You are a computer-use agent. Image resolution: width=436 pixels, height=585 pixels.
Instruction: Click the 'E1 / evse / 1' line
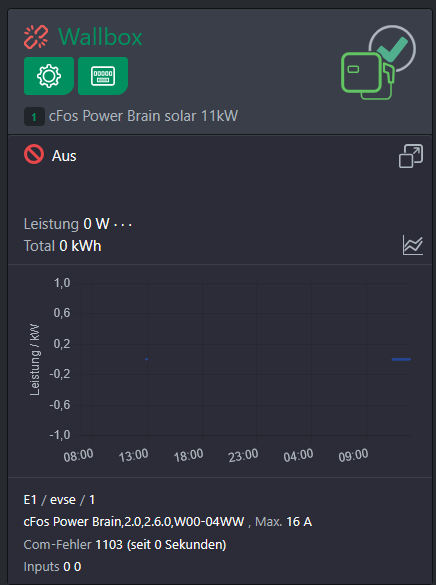pyautogui.click(x=59, y=500)
